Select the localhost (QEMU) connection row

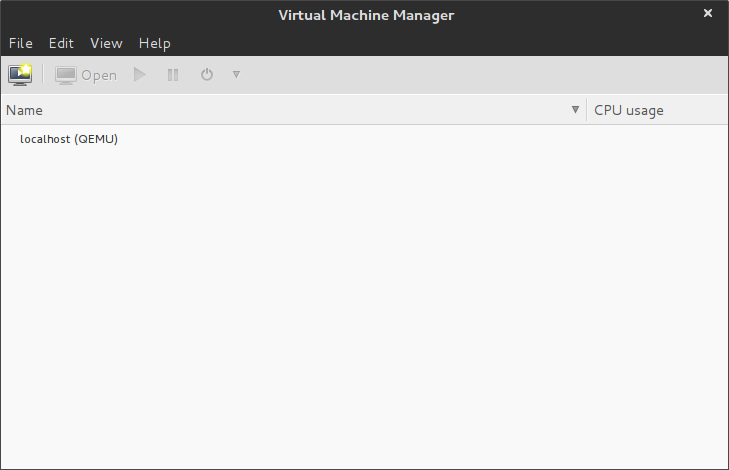[x=69, y=139]
